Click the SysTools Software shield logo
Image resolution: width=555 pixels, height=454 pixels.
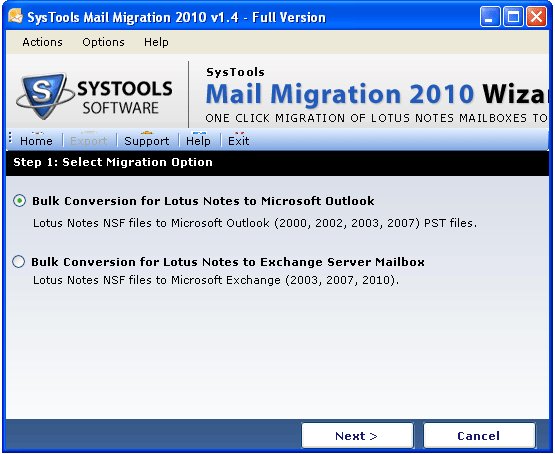coord(44,95)
